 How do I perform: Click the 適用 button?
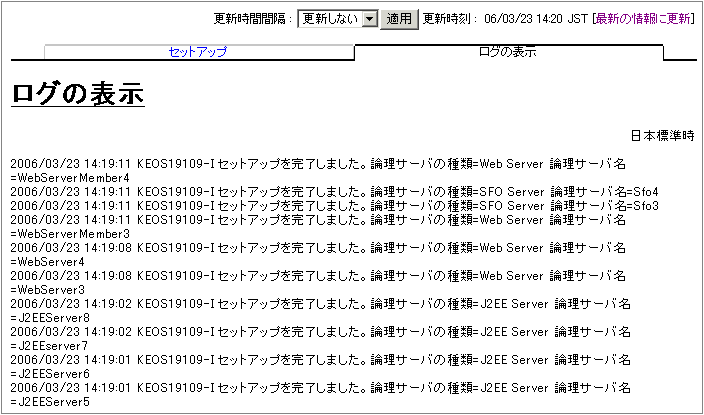399,19
